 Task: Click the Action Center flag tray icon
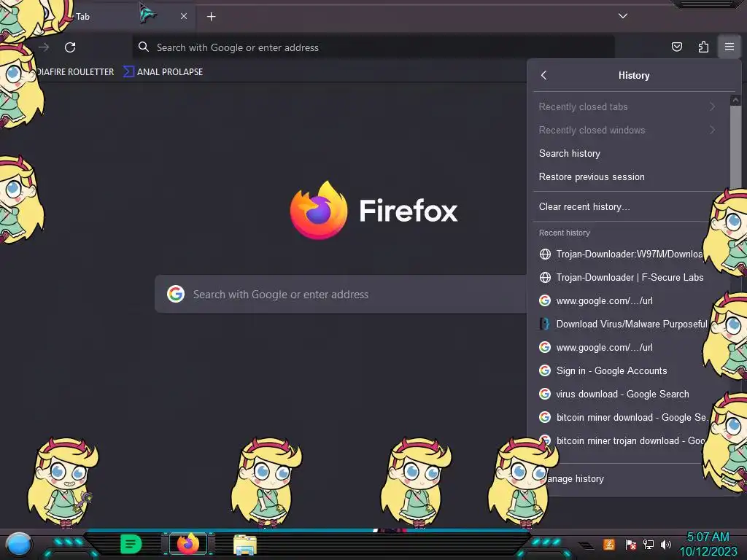click(630, 544)
